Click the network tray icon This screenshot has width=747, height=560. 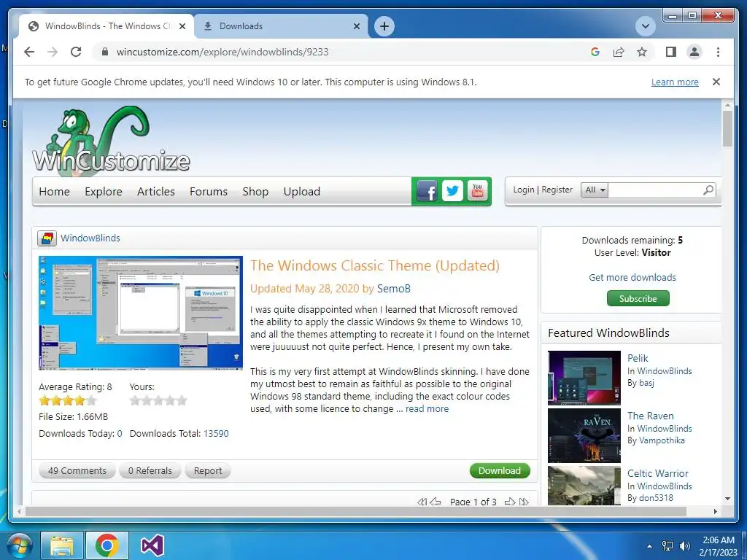click(x=667, y=546)
